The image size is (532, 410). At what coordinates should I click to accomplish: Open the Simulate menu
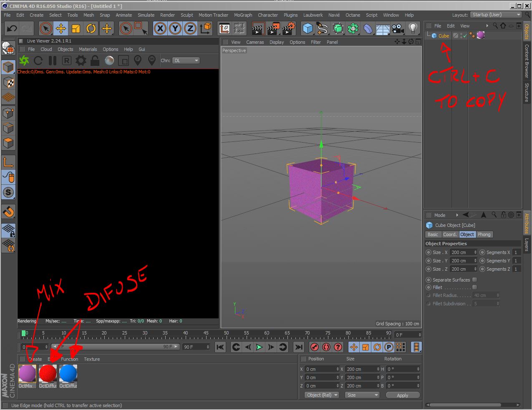click(x=146, y=15)
